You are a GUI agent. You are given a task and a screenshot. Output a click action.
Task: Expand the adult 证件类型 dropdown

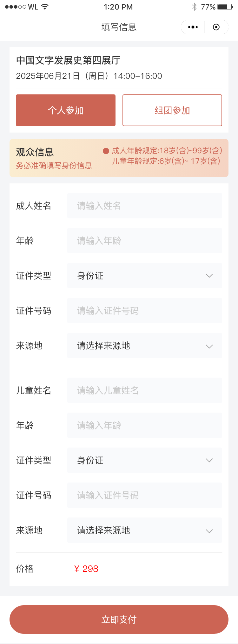[145, 276]
